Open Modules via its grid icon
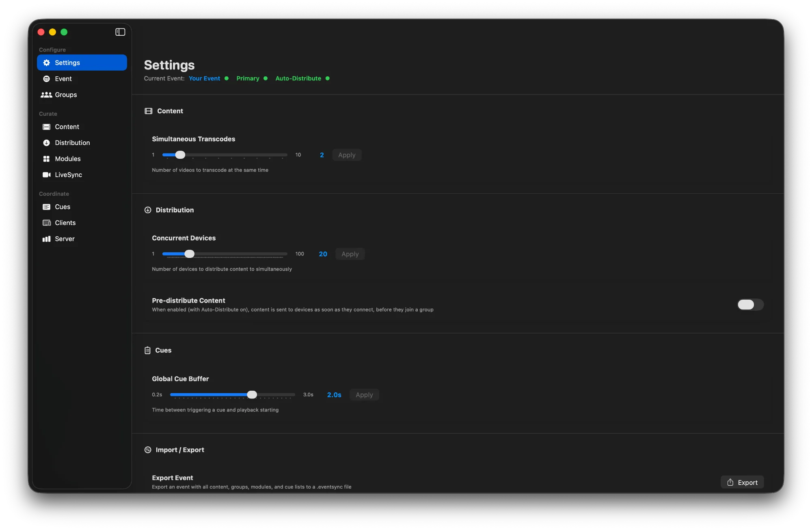 pos(46,158)
